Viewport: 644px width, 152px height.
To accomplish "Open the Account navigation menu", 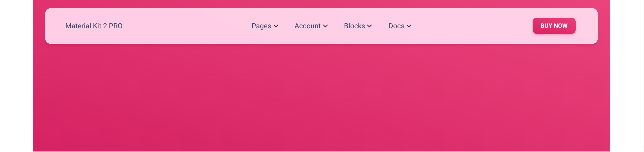I will tap(311, 26).
